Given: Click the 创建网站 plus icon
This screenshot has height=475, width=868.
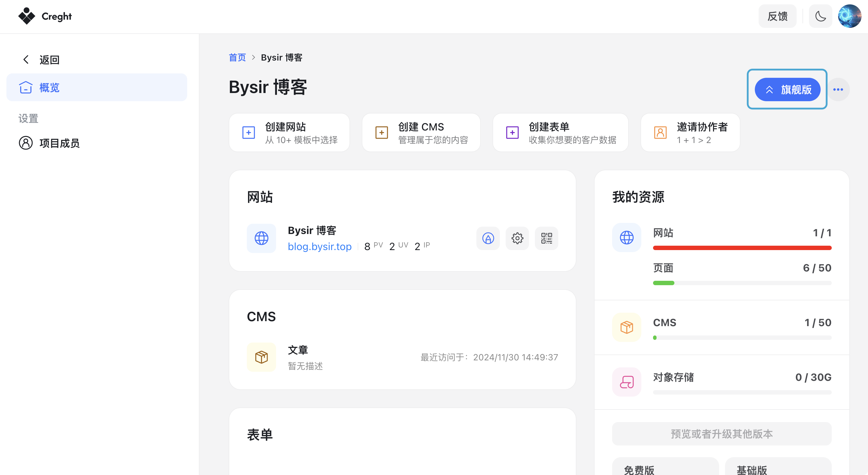Looking at the screenshot, I should click(249, 133).
